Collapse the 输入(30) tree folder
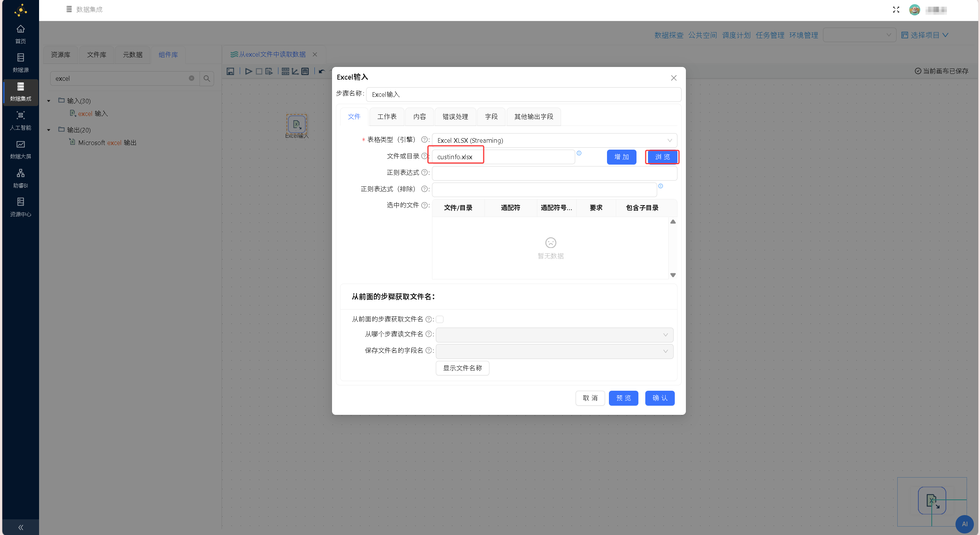This screenshot has width=980, height=535. point(49,101)
